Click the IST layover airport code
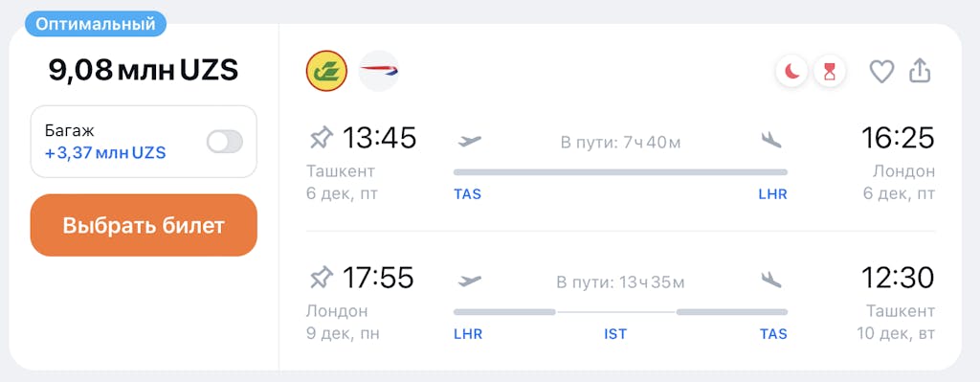The height and width of the screenshot is (382, 980). pyautogui.click(x=615, y=334)
